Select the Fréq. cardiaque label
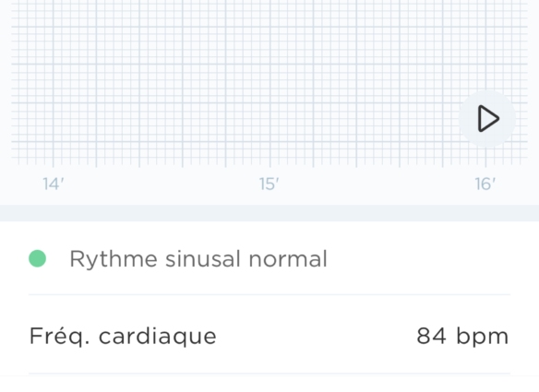 [x=123, y=336]
